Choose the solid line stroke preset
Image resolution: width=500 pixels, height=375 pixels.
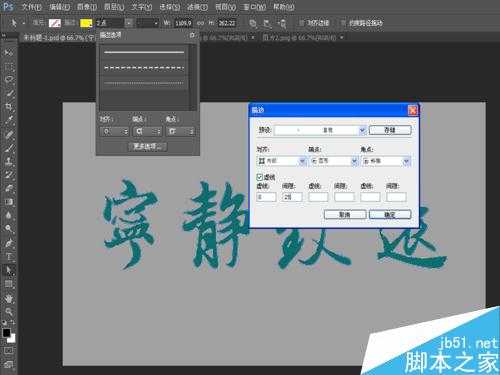coord(144,52)
